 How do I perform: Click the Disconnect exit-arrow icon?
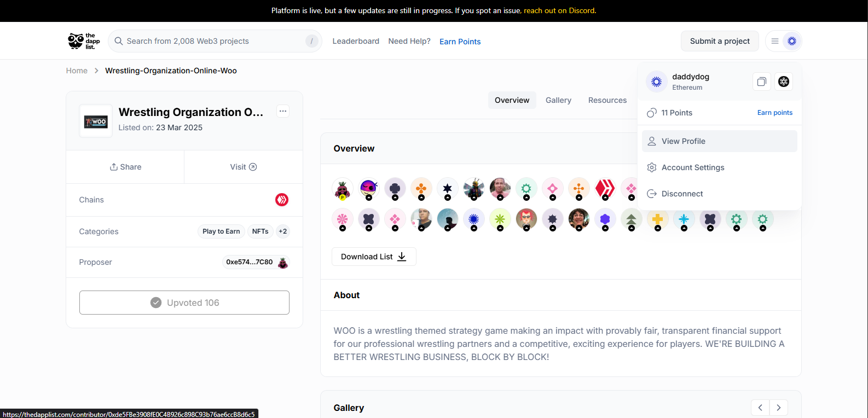point(652,194)
